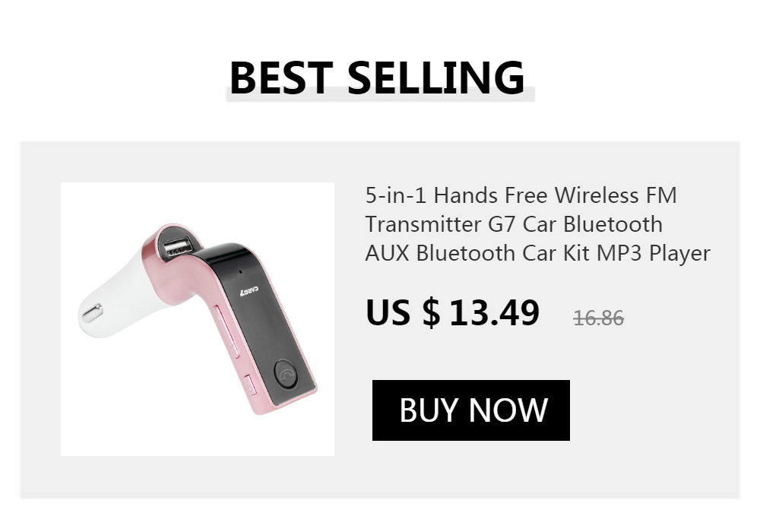Click the "Transmitter G7 Car Bluetooth" title line
Image resolution: width=760 pixels, height=532 pixels.
(x=514, y=224)
